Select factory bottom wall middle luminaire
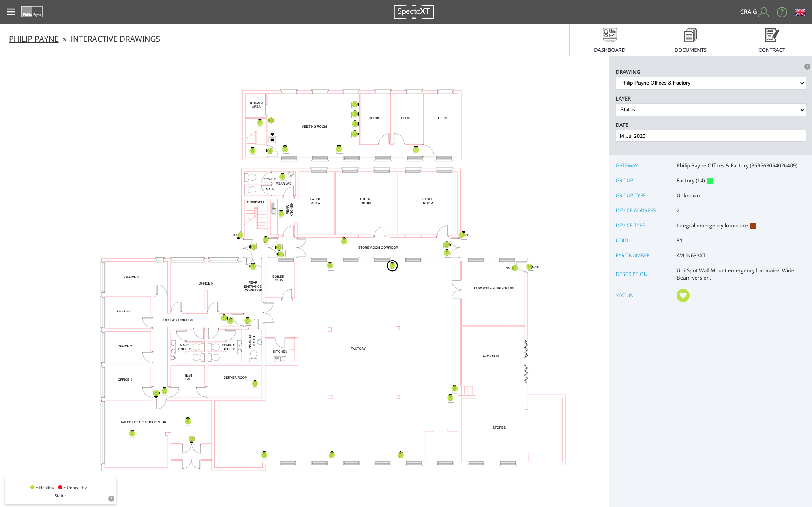 [x=332, y=455]
